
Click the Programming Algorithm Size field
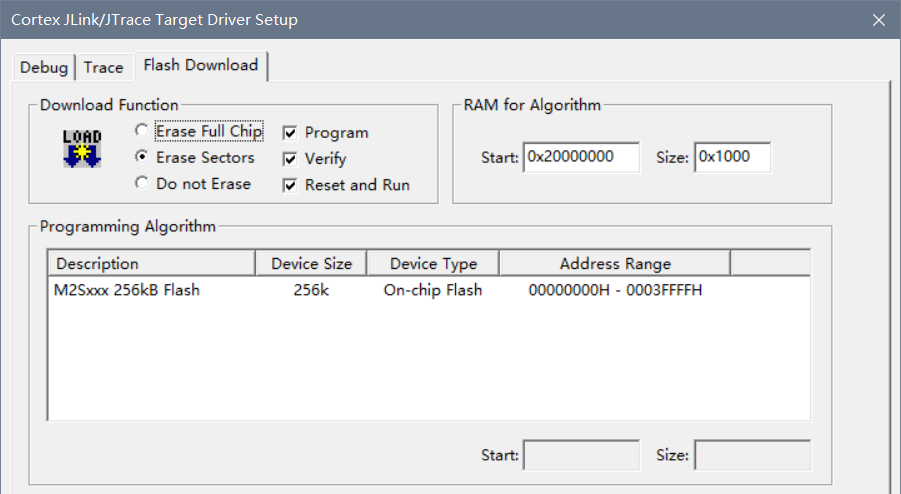(x=752, y=455)
